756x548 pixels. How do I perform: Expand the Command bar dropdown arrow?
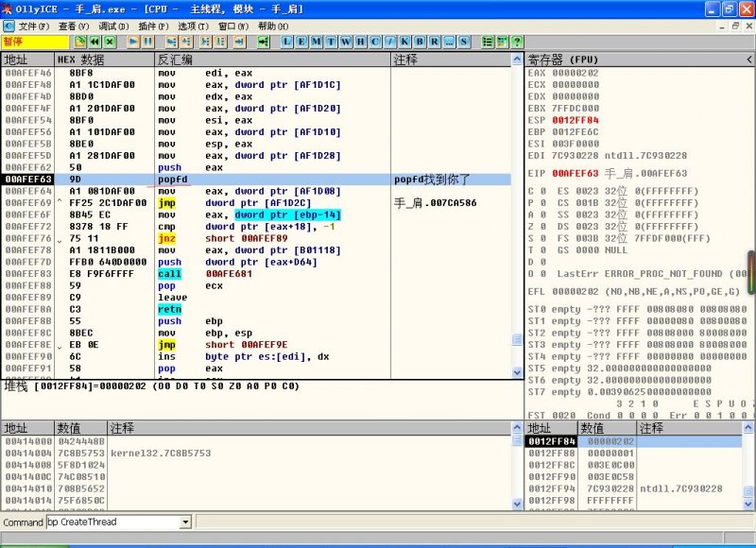[185, 522]
